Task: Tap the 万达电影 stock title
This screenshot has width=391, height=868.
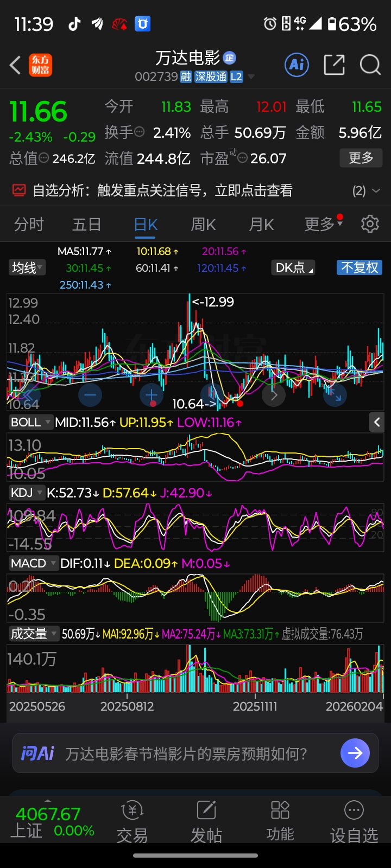Action: point(187,58)
